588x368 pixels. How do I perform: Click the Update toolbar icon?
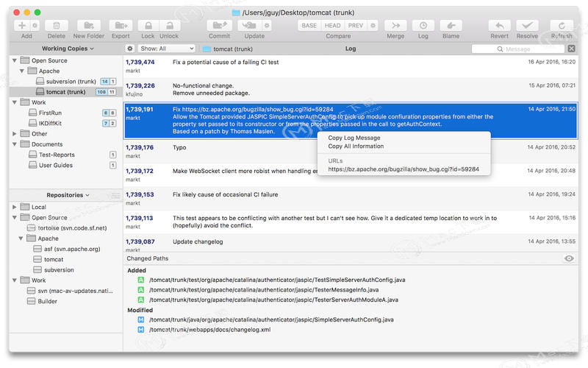[x=249, y=26]
